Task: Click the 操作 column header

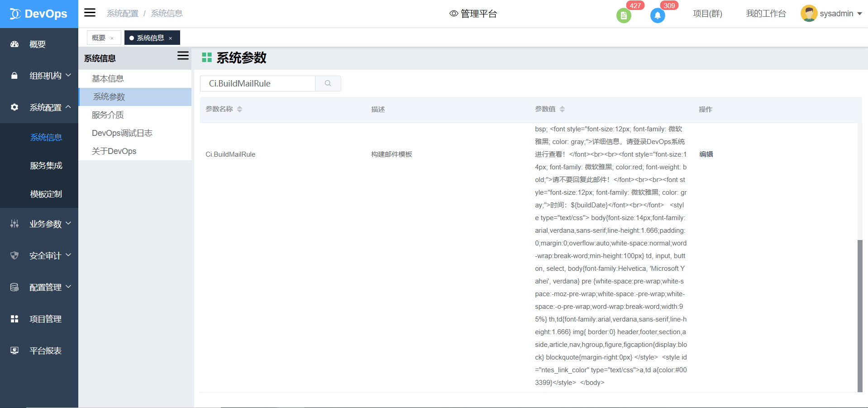Action: click(x=706, y=110)
